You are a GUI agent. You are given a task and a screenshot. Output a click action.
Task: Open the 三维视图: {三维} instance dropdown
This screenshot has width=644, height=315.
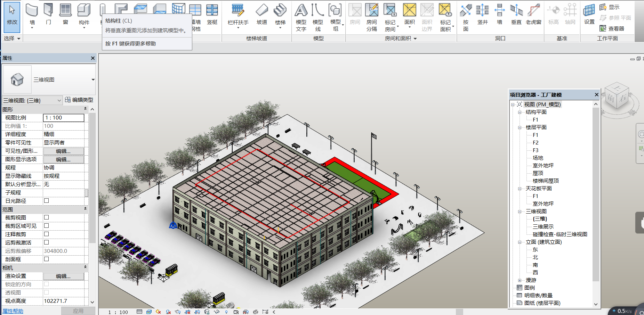pos(59,100)
